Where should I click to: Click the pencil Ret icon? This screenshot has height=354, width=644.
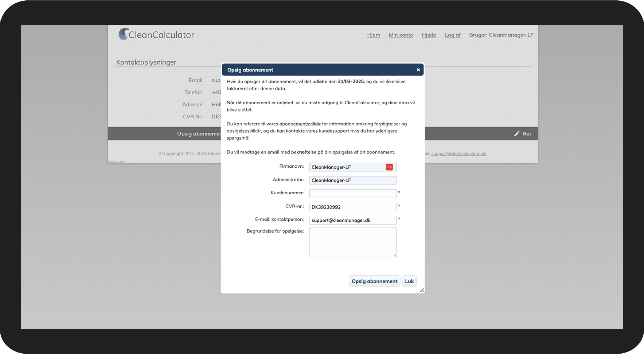pos(517,134)
